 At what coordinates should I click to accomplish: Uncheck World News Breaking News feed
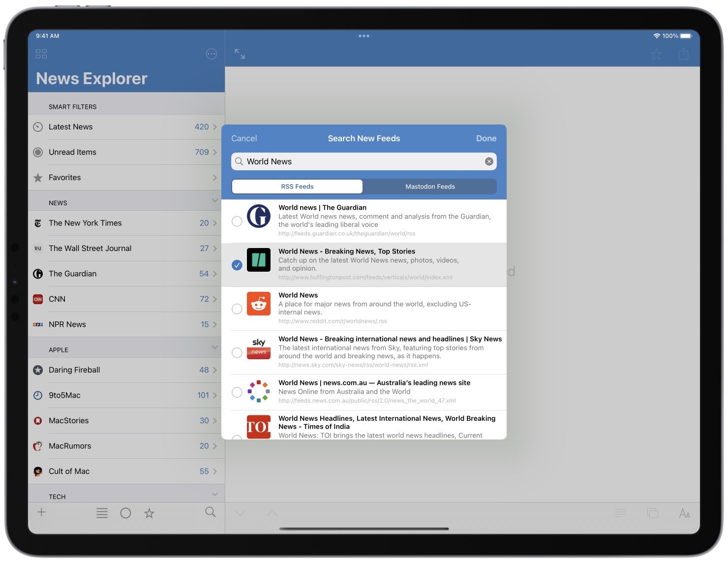pos(237,265)
